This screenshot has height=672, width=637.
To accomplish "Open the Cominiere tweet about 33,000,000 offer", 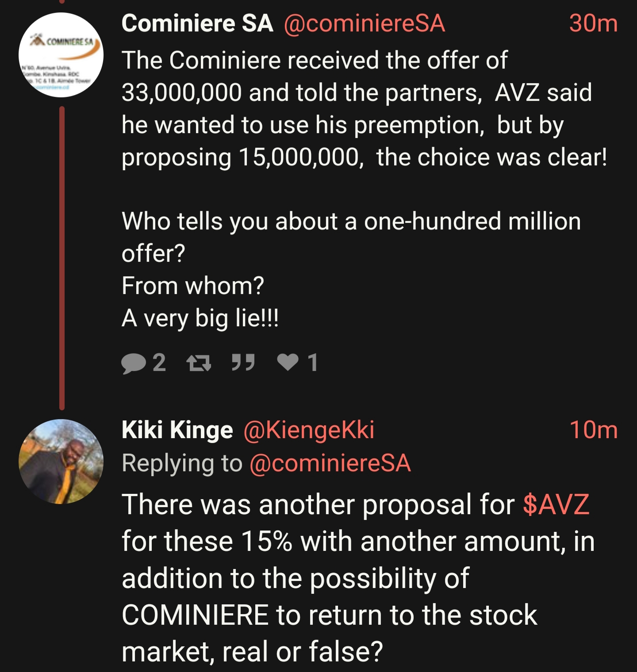I will (354, 108).
